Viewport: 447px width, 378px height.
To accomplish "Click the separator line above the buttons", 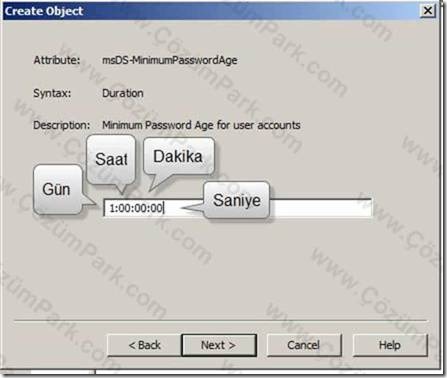I will 220,321.
